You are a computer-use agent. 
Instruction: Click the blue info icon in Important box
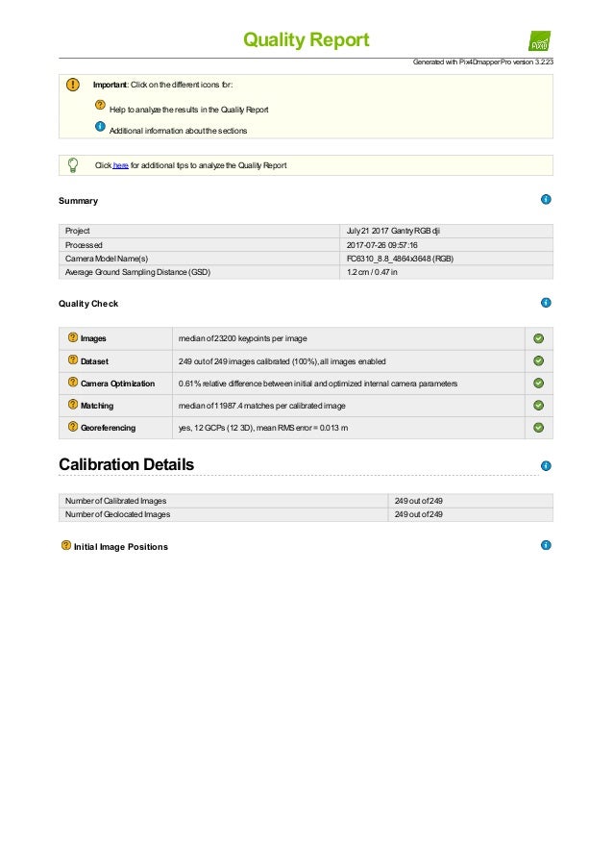point(100,126)
